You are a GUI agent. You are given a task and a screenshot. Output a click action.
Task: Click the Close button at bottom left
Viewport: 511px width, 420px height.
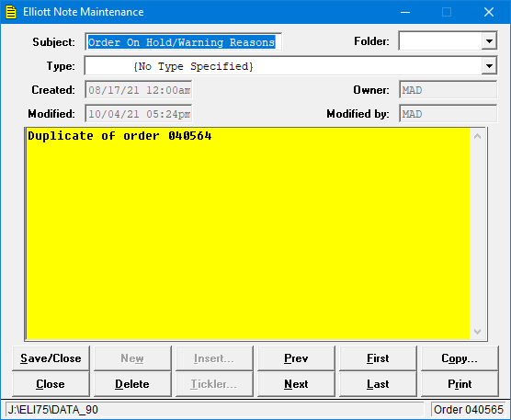pyautogui.click(x=51, y=384)
